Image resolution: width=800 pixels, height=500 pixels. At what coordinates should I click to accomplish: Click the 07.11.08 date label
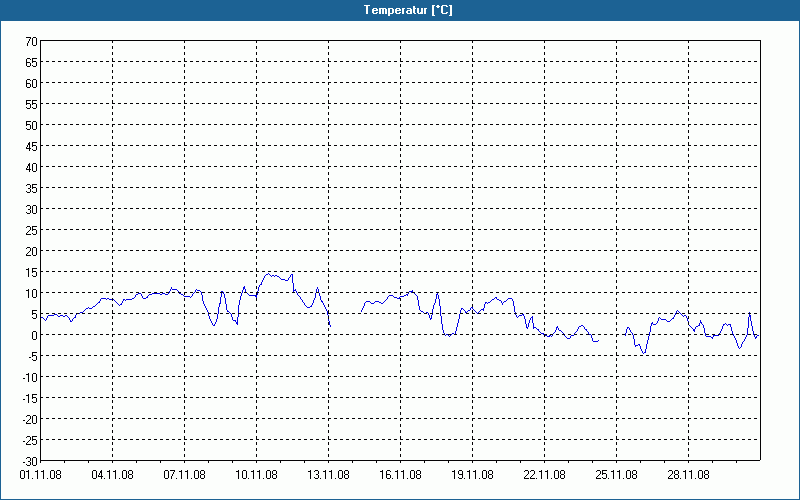184,474
